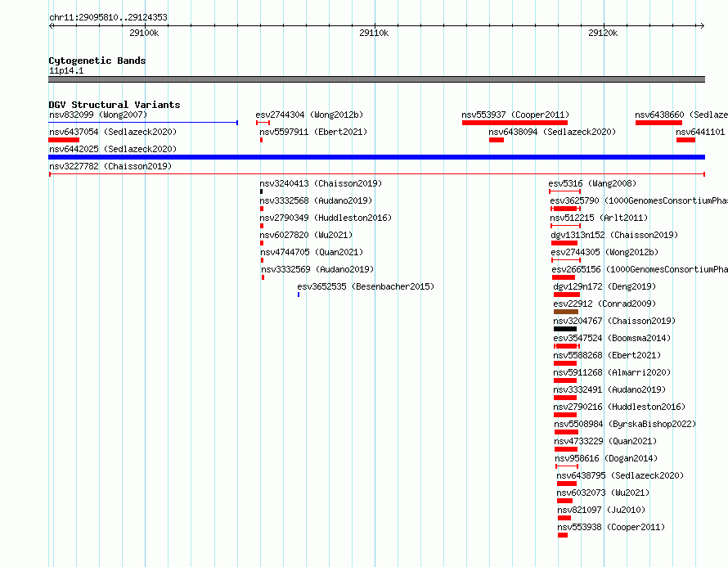Click the thick red nsv553937 variant bar
Screen dimensions: 728x567
(515, 123)
